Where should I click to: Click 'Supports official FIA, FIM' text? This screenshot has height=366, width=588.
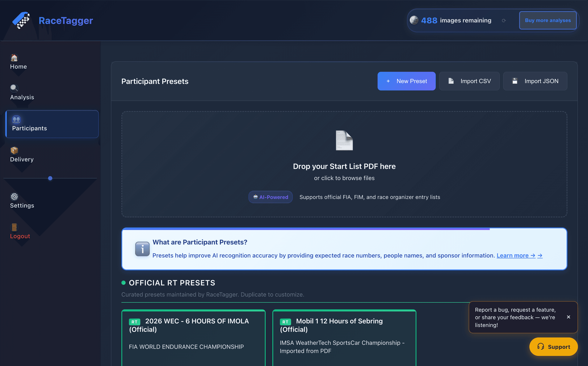click(370, 197)
